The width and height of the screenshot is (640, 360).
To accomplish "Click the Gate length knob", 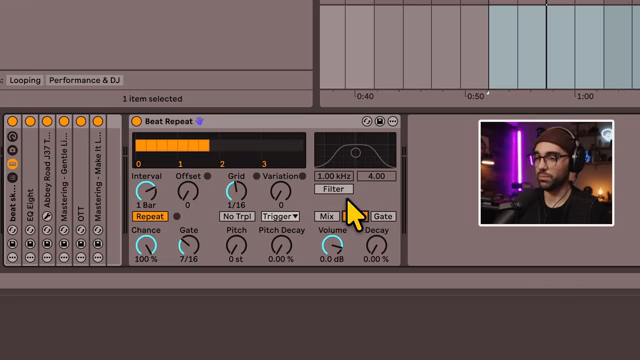I will (189, 245).
